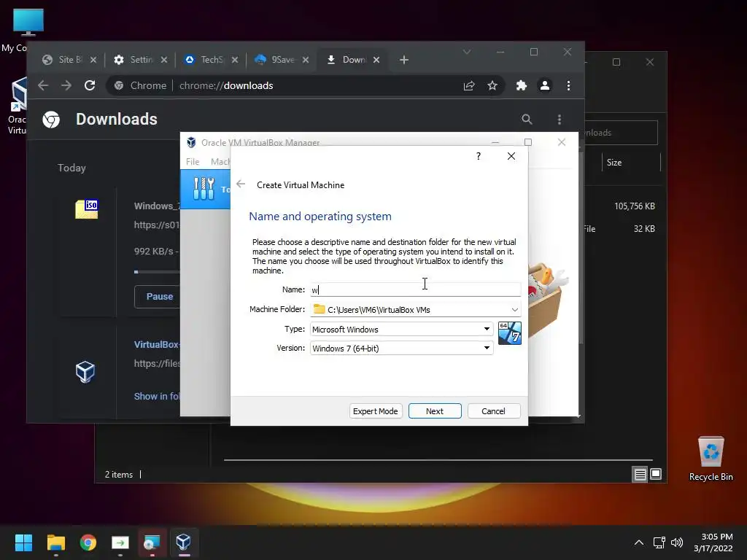Expand the Machine Folder dropdown
Screen dimensions: 747x560
(514, 310)
